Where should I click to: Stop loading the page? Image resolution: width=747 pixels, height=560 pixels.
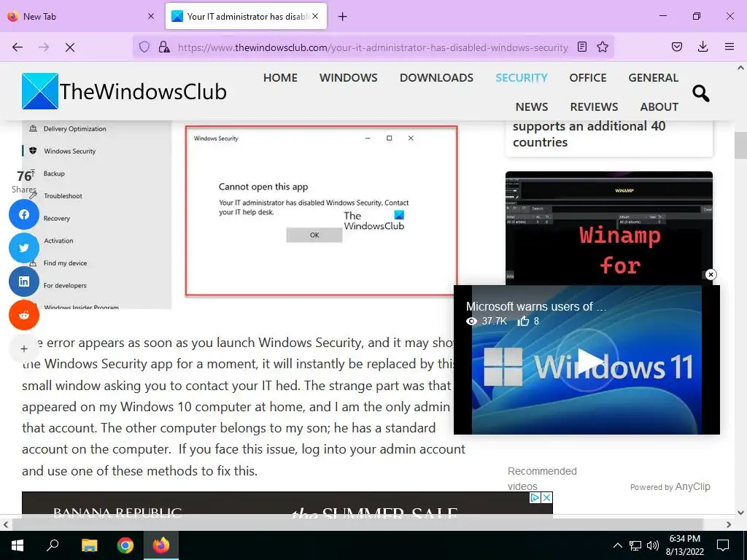coord(70,47)
